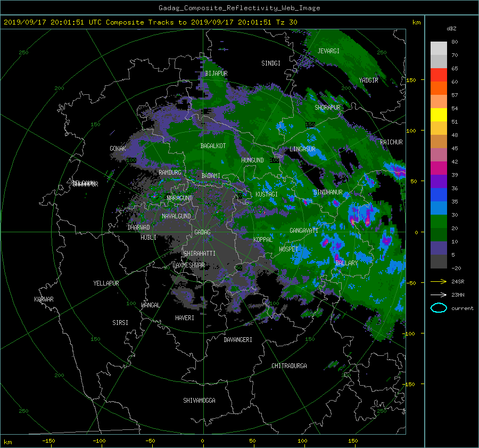
Task: Click the 'HUBLI' place label
Action: click(x=148, y=238)
